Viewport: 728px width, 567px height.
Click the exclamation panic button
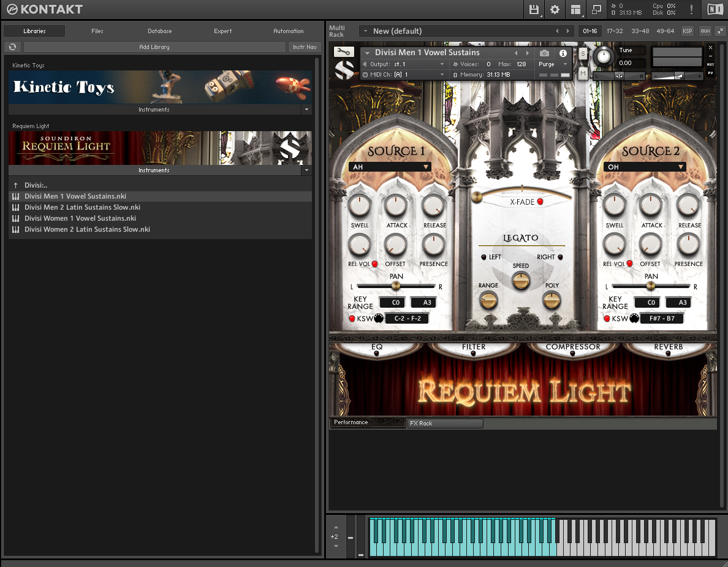tap(691, 9)
